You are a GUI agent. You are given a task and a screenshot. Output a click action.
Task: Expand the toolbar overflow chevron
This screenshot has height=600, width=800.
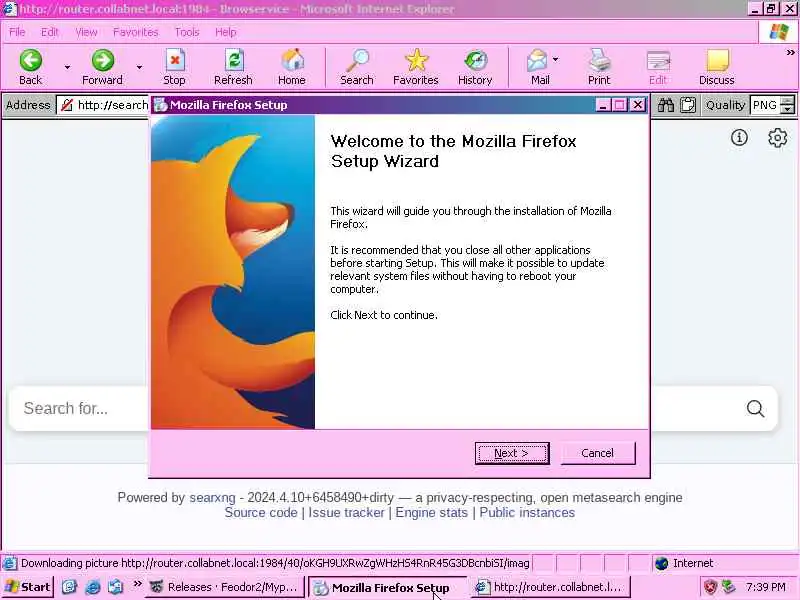pyautogui.click(x=790, y=52)
